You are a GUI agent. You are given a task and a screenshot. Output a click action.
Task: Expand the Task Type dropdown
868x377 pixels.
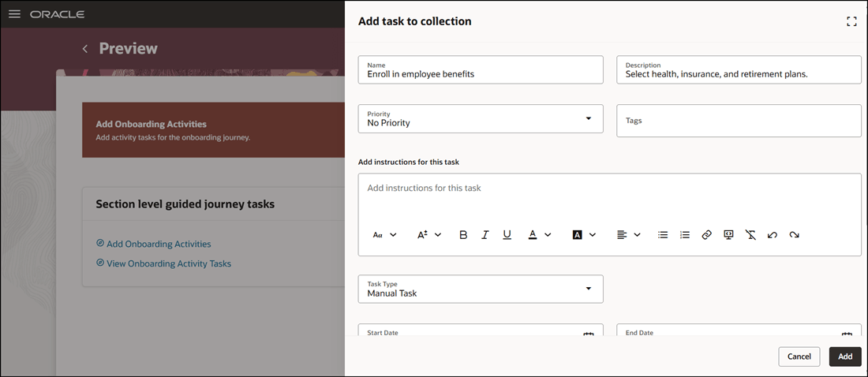[x=589, y=289]
